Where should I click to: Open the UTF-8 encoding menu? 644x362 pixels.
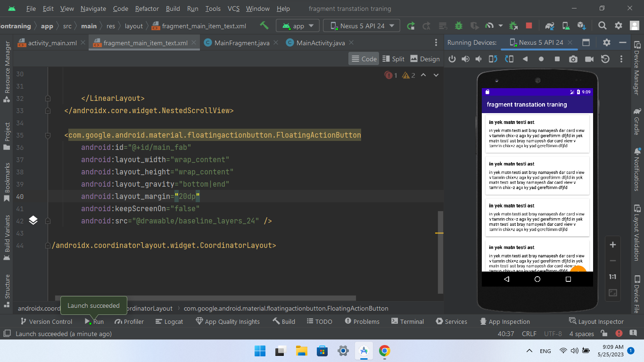[553, 334]
